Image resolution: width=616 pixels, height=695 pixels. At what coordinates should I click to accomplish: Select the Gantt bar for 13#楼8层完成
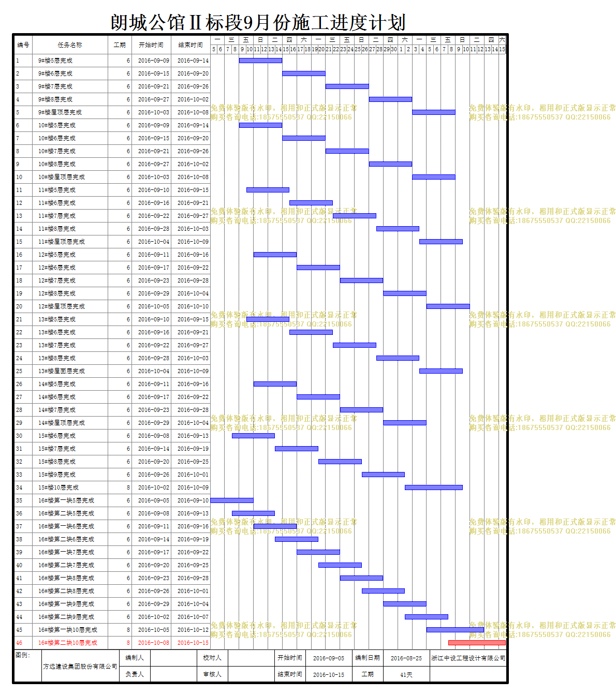[398, 358]
